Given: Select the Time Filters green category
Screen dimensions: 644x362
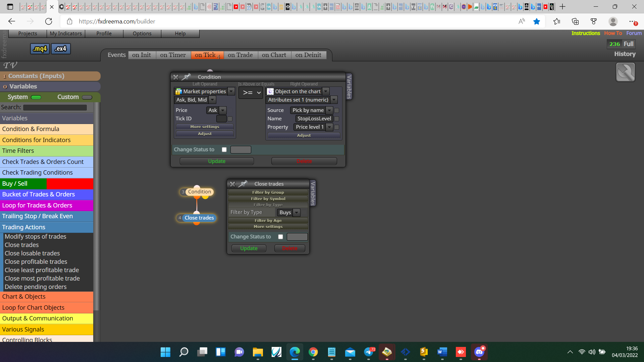Looking at the screenshot, I should pyautogui.click(x=47, y=151).
